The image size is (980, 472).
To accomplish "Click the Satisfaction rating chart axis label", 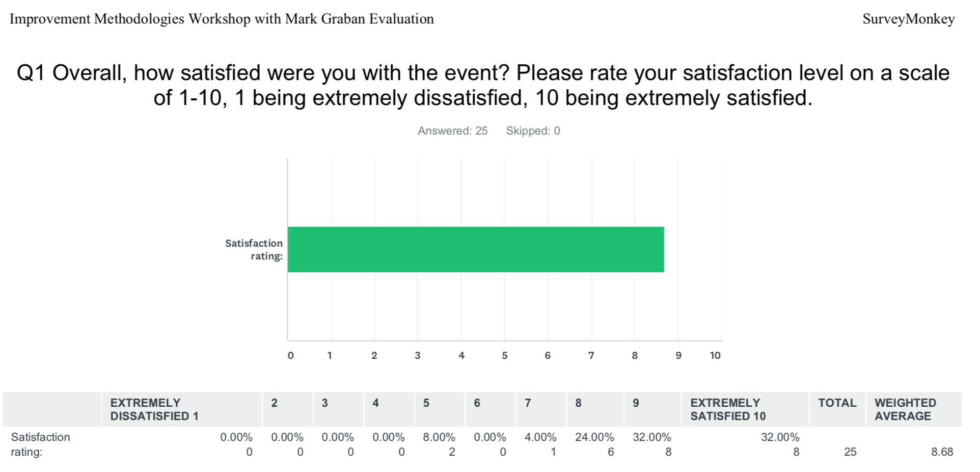I will coord(254,250).
